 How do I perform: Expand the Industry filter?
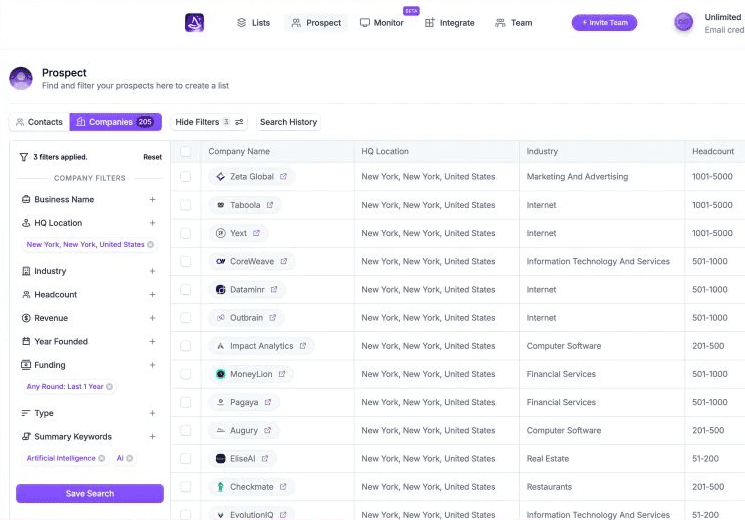pos(153,271)
